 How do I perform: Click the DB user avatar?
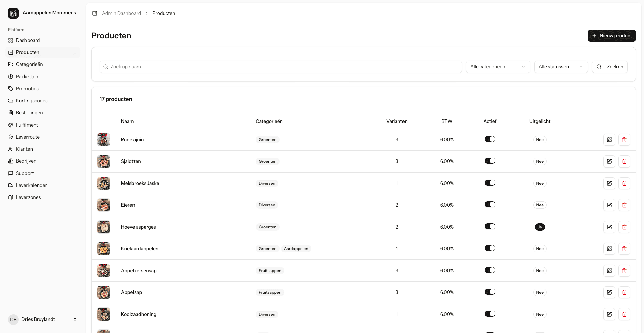click(x=13, y=320)
